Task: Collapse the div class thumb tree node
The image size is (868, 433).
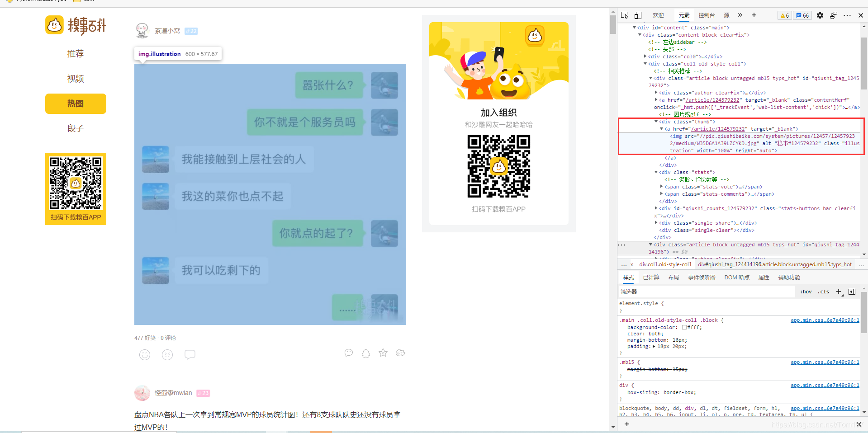Action: coord(656,122)
